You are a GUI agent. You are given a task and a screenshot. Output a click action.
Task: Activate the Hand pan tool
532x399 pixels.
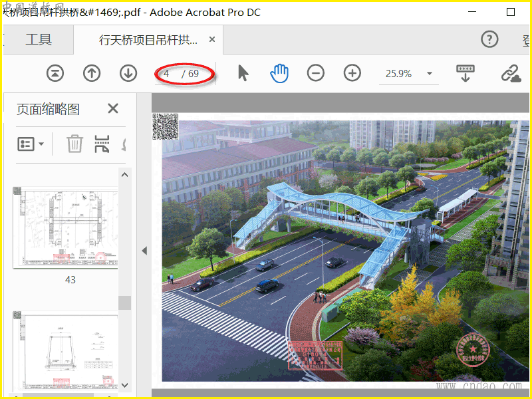point(279,74)
